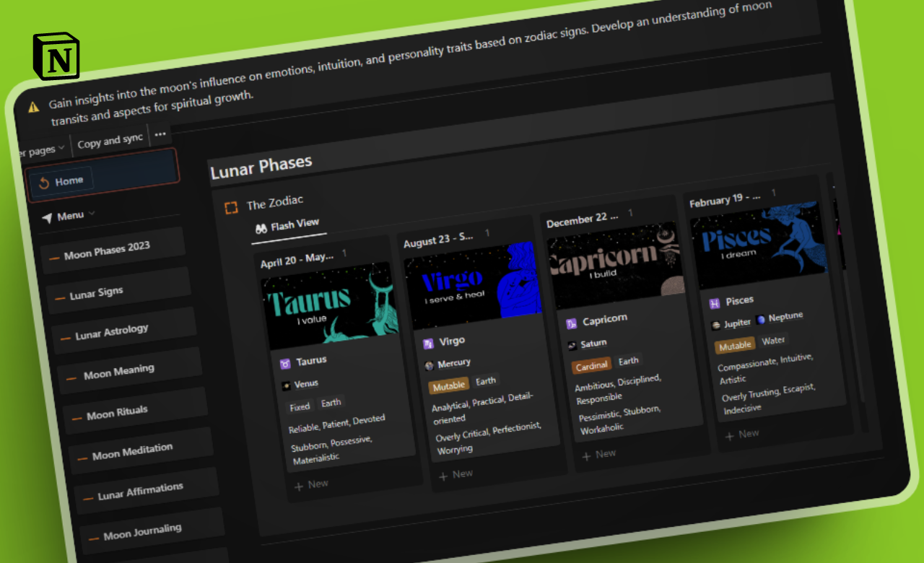The image size is (924, 563).
Task: Click the Taurus cover image
Action: coord(330,306)
